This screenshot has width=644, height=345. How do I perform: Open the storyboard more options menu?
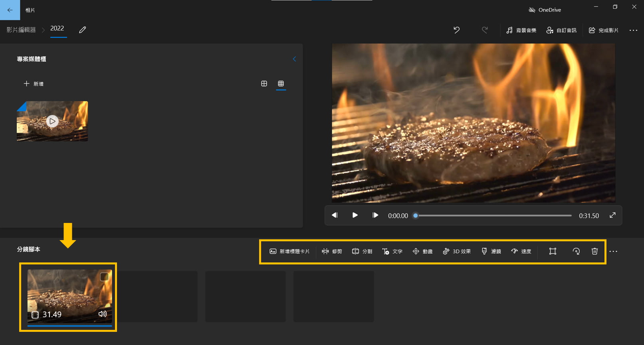(613, 251)
